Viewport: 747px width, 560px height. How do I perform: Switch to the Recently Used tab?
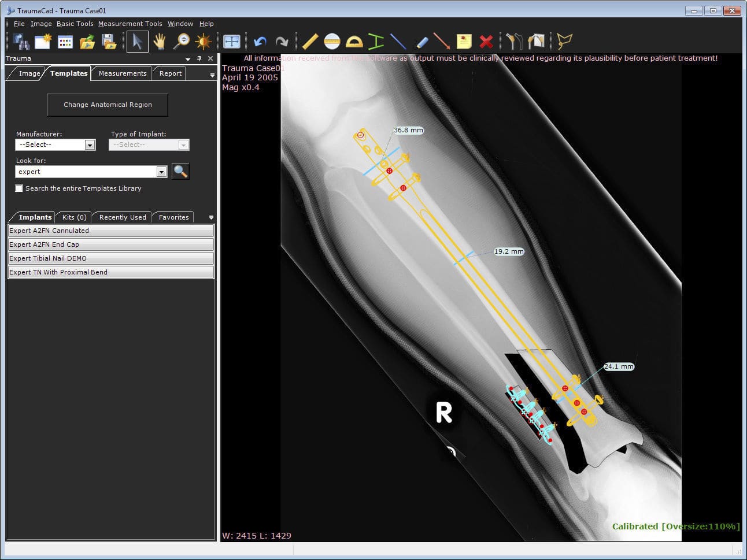[123, 217]
